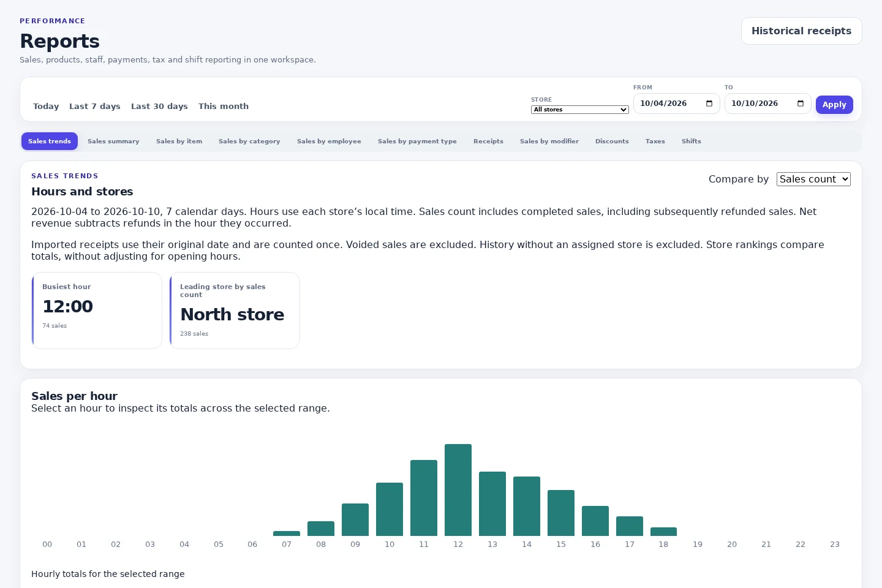The width and height of the screenshot is (882, 588).
Task: Select the 16 hour bar
Action: [x=595, y=521]
